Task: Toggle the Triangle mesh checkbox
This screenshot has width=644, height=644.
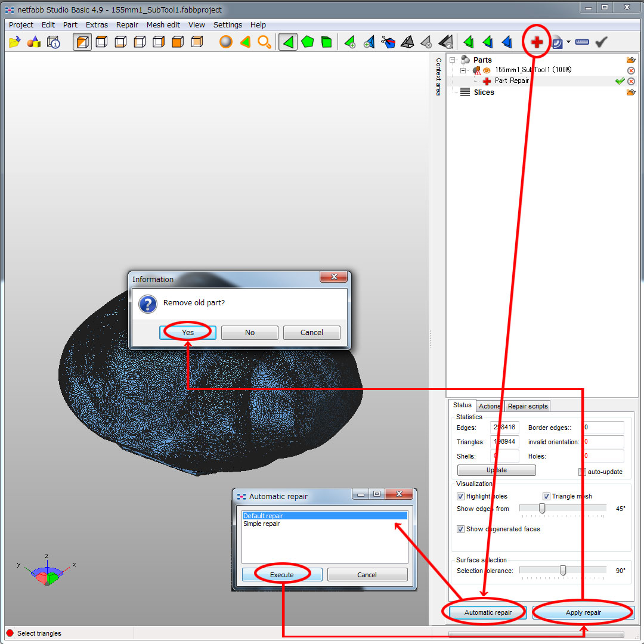Action: click(x=546, y=496)
